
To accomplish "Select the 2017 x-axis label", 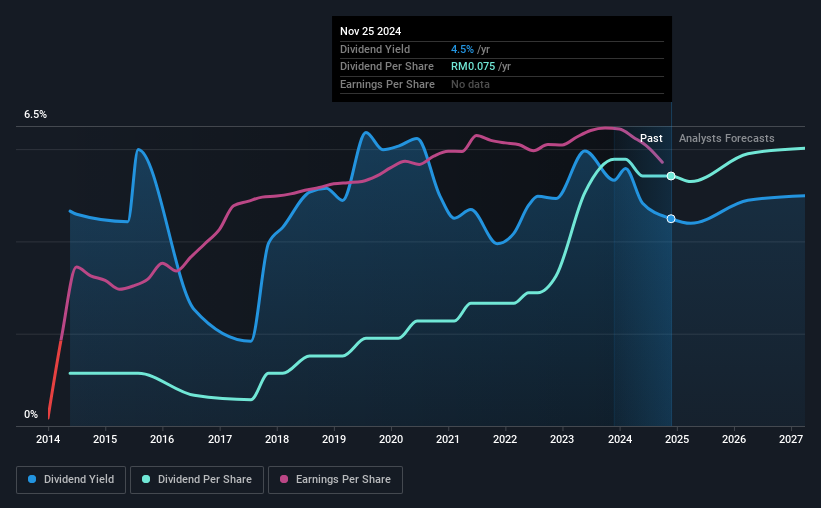I will click(219, 439).
